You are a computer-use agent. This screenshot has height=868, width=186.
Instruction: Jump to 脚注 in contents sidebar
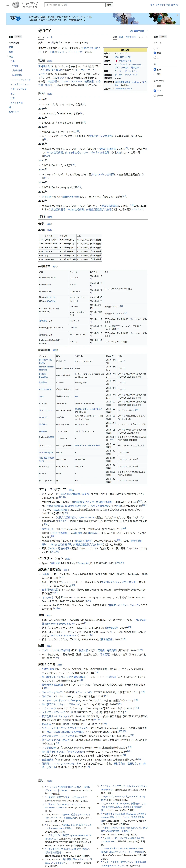coord(11,107)
